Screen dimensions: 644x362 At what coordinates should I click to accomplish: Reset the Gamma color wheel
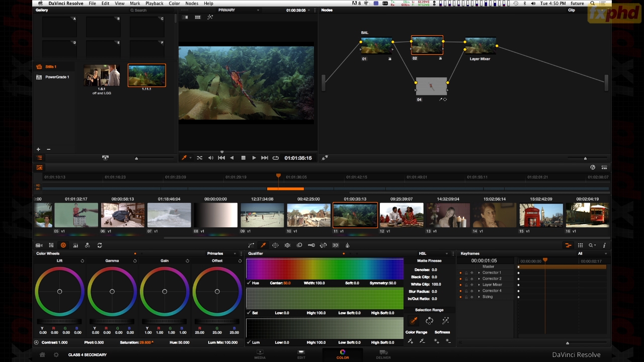pyautogui.click(x=135, y=261)
